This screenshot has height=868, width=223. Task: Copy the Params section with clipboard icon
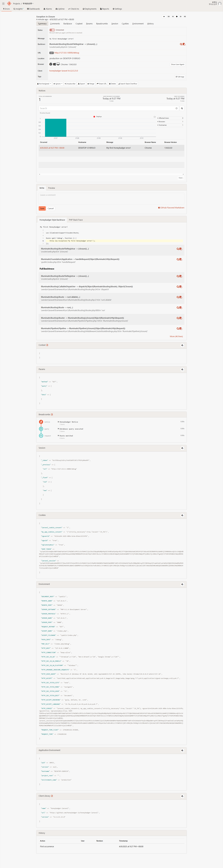(182, 370)
